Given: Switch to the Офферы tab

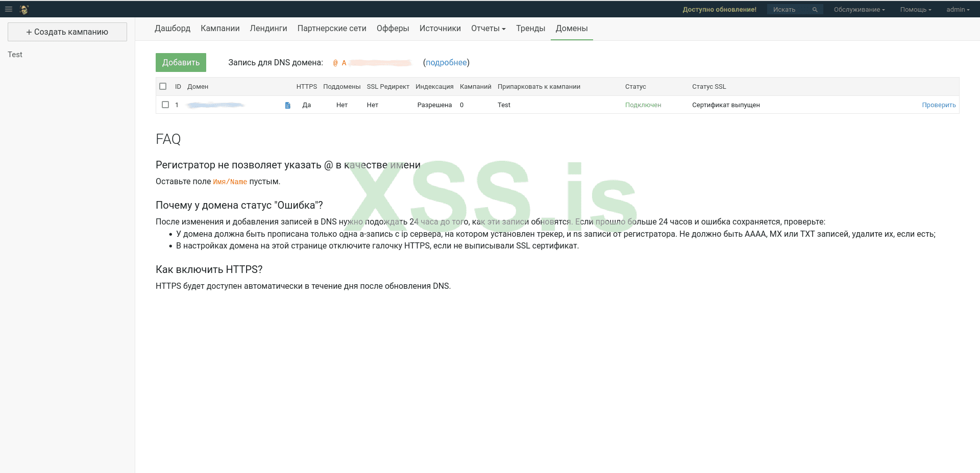Looking at the screenshot, I should point(393,29).
